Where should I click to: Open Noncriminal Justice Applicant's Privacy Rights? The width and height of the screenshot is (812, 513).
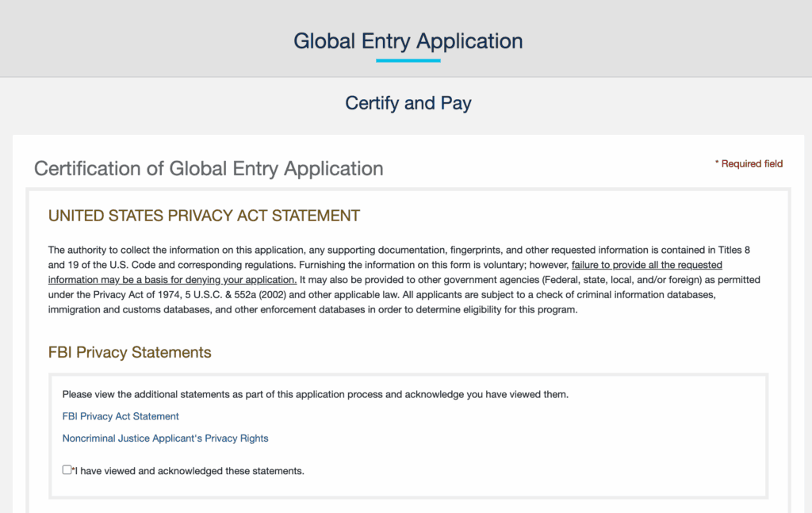(x=165, y=438)
